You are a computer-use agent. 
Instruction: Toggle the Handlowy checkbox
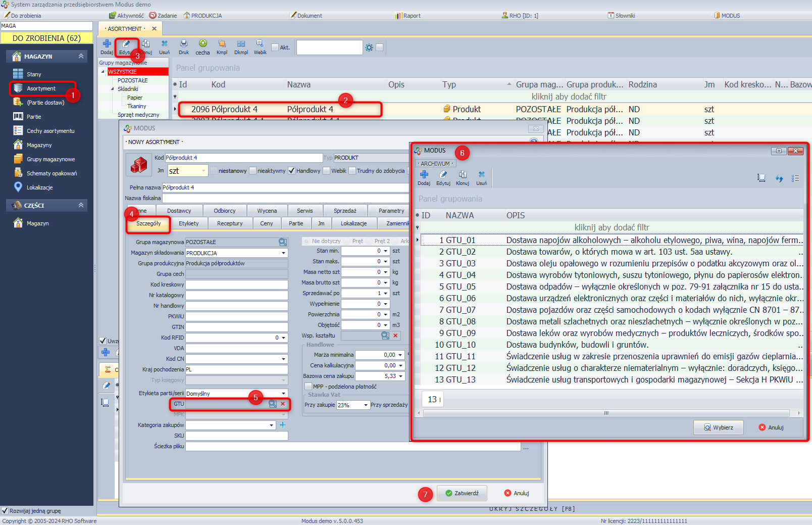[292, 171]
